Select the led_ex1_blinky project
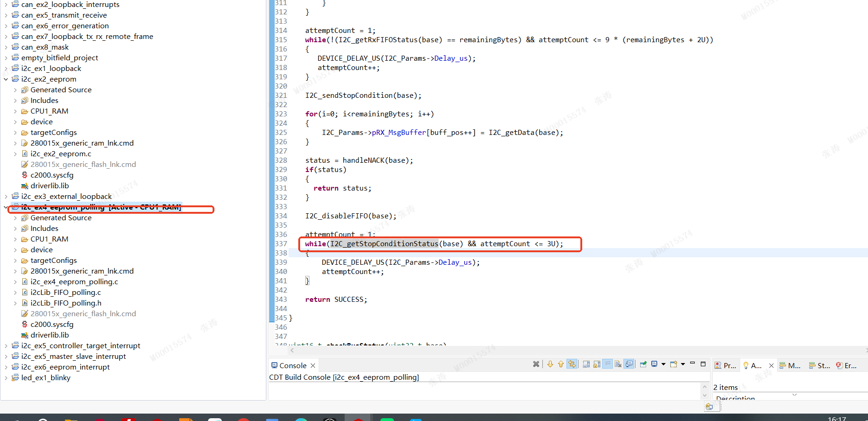The width and height of the screenshot is (868, 421). (45, 378)
